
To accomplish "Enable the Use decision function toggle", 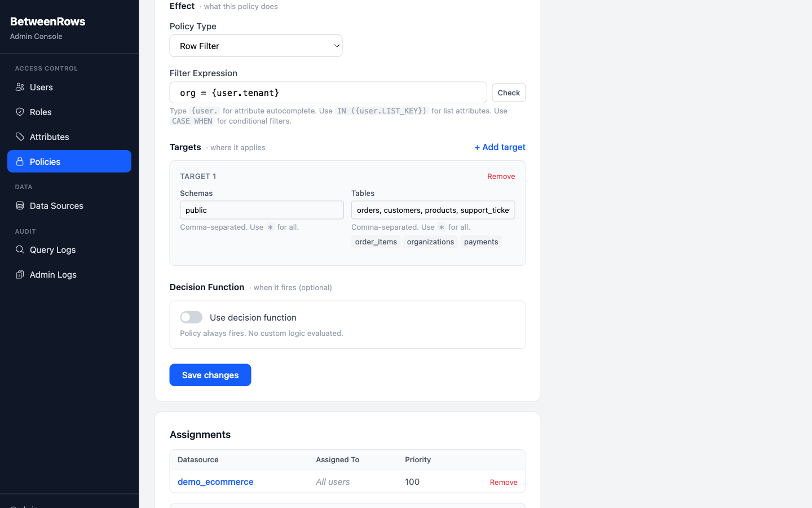I will 191,317.
